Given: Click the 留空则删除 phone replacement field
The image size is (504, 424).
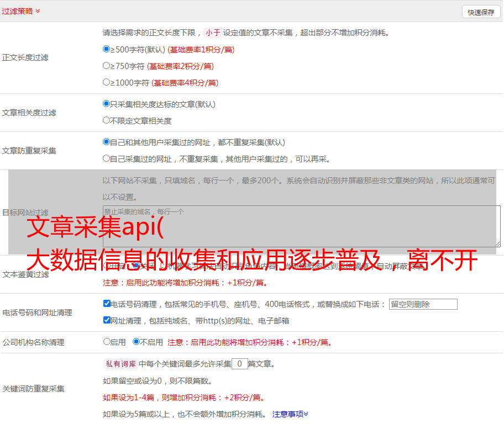Looking at the screenshot, I should (x=423, y=304).
